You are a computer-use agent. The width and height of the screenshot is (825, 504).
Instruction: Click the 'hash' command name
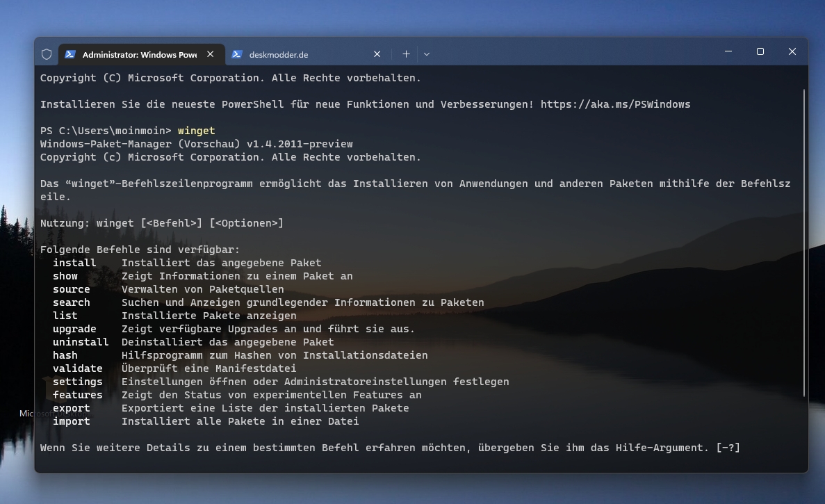pyautogui.click(x=65, y=355)
